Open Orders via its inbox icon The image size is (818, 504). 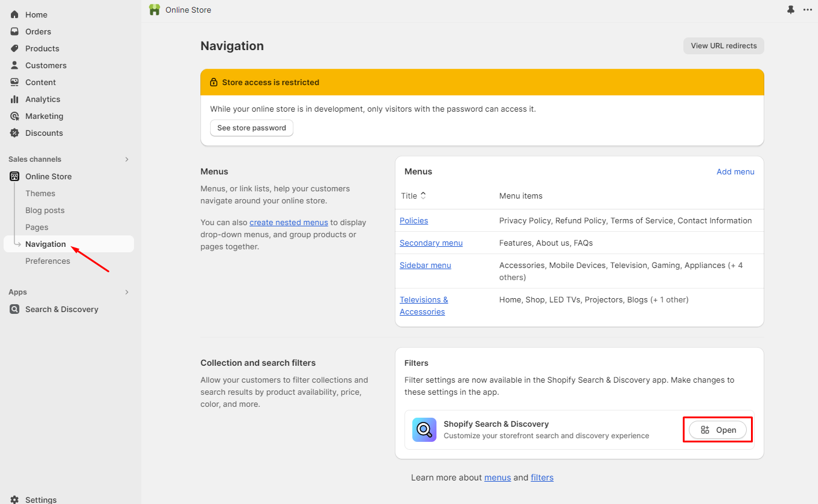point(14,31)
